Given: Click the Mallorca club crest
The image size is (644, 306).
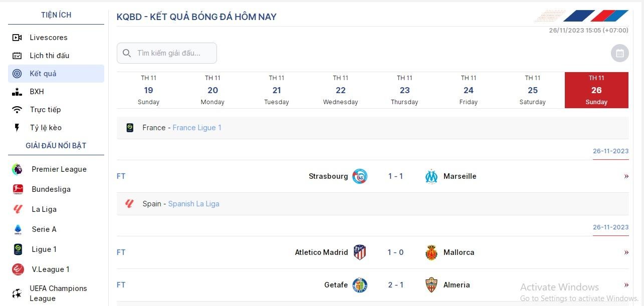Looking at the screenshot, I should 431,252.
